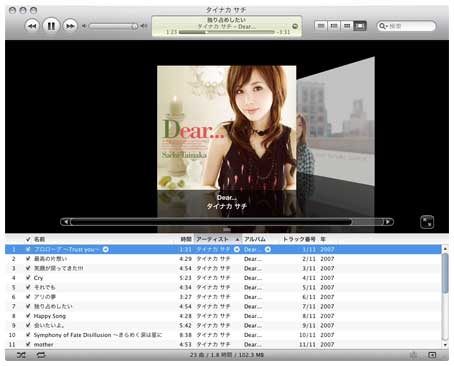Switch to grid view button
The width and height of the screenshot is (454, 366).
pyautogui.click(x=347, y=26)
